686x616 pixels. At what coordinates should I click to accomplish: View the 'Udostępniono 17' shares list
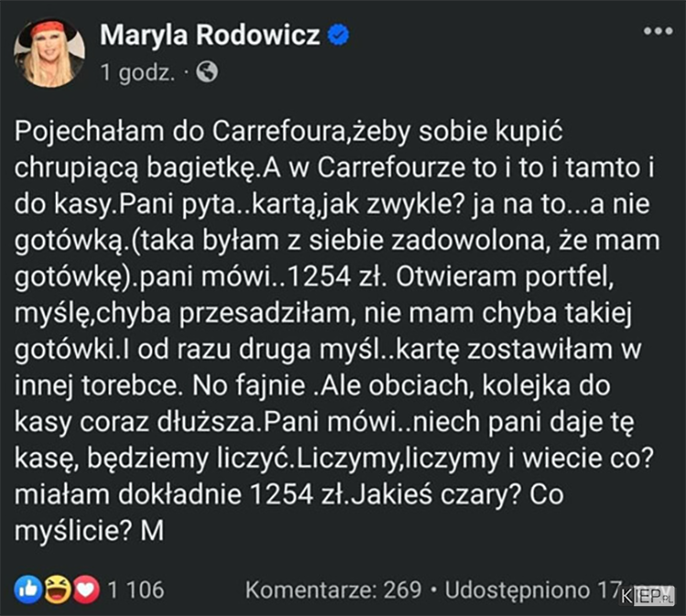[x=533, y=589]
